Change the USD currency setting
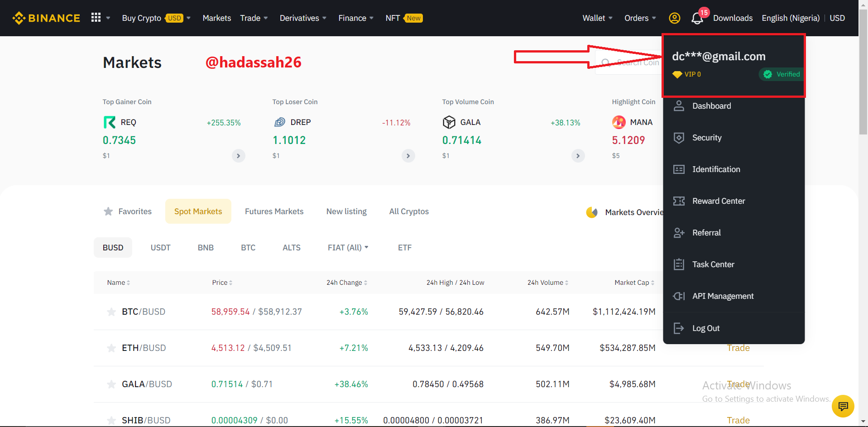The height and width of the screenshot is (427, 868). [837, 18]
